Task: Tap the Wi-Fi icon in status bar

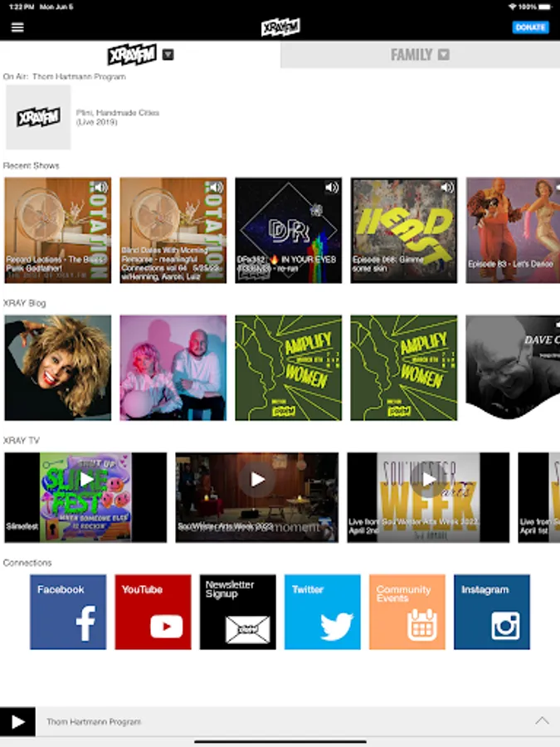Action: coord(513,7)
